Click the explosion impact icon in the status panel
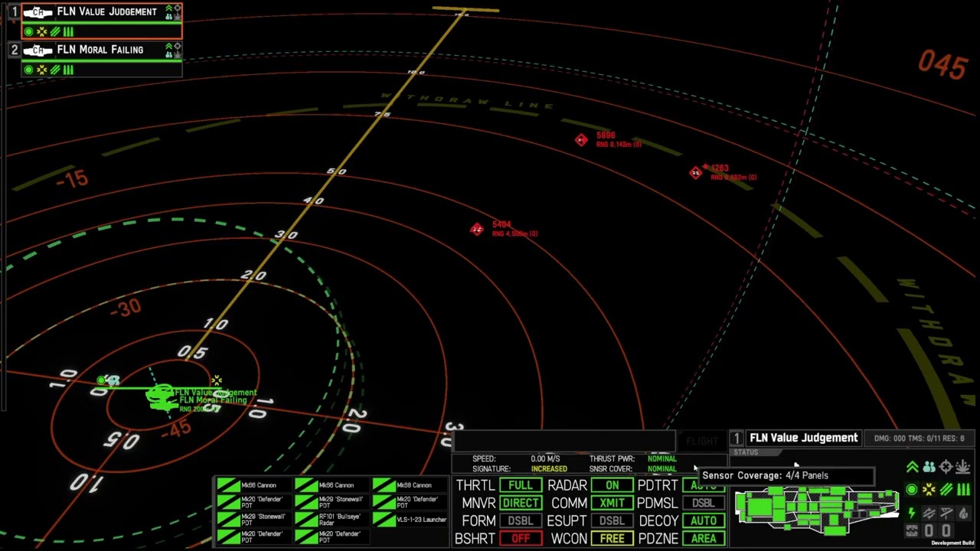 click(963, 467)
